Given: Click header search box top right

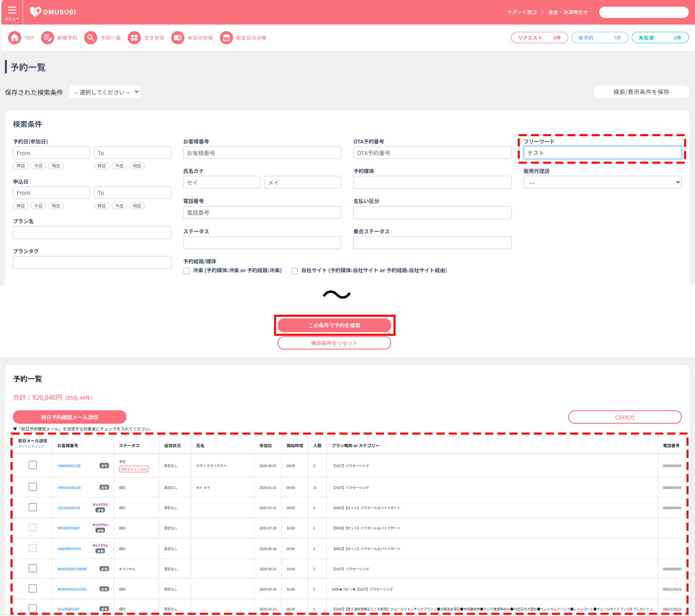Looking at the screenshot, I should [643, 12].
